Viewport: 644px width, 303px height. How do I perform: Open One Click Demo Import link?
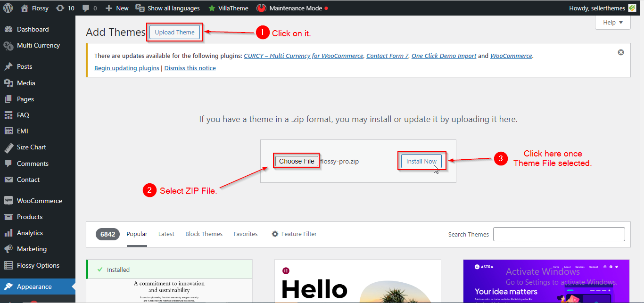pyautogui.click(x=444, y=56)
